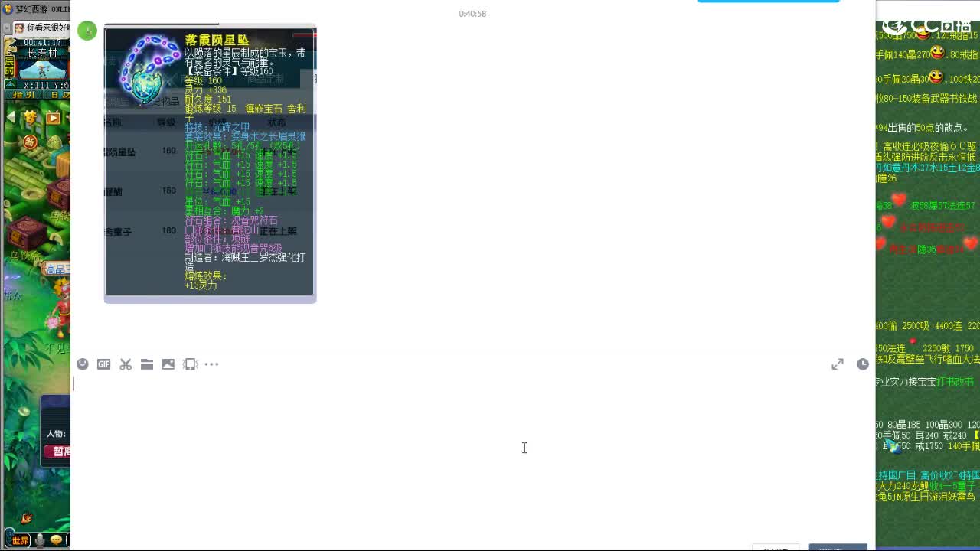Viewport: 980px width, 551px height.
Task: Select the browser tab titled 你看来很好
Action: pyautogui.click(x=42, y=28)
